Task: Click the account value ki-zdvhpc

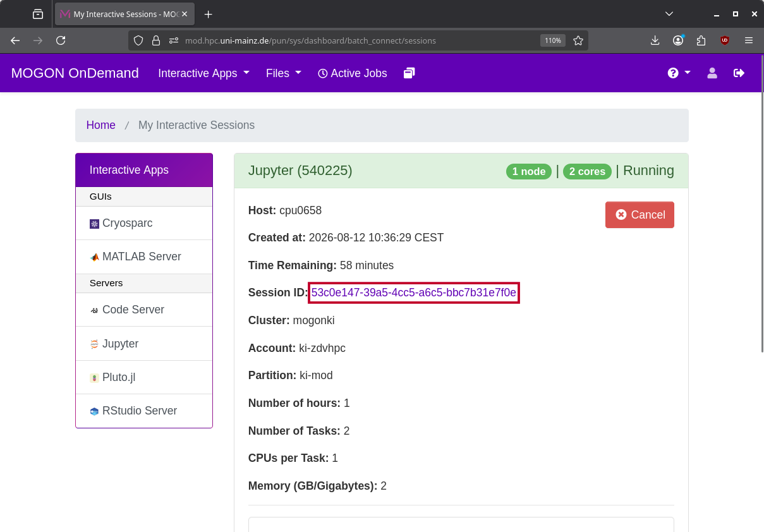Action: point(322,348)
